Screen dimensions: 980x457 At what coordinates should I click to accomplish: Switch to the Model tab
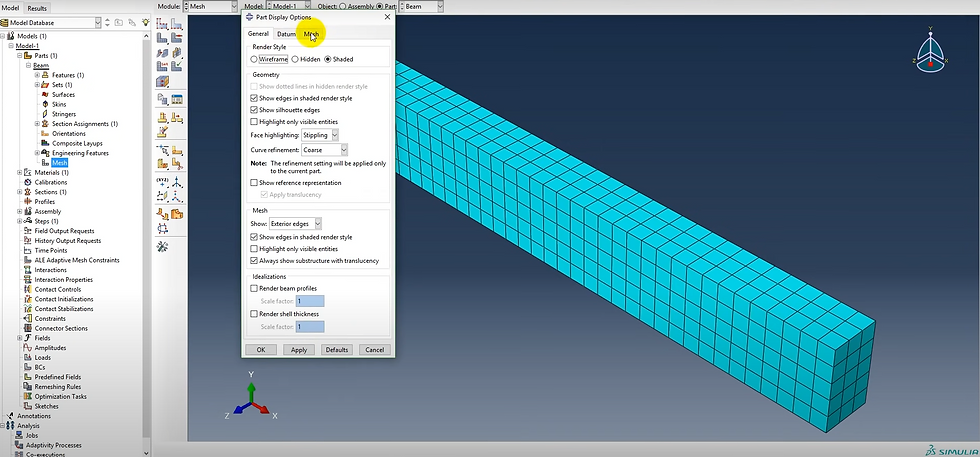(12, 8)
